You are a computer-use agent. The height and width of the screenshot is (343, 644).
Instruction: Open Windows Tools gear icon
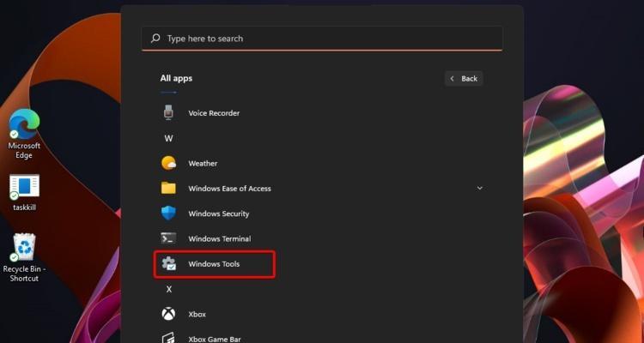(168, 263)
